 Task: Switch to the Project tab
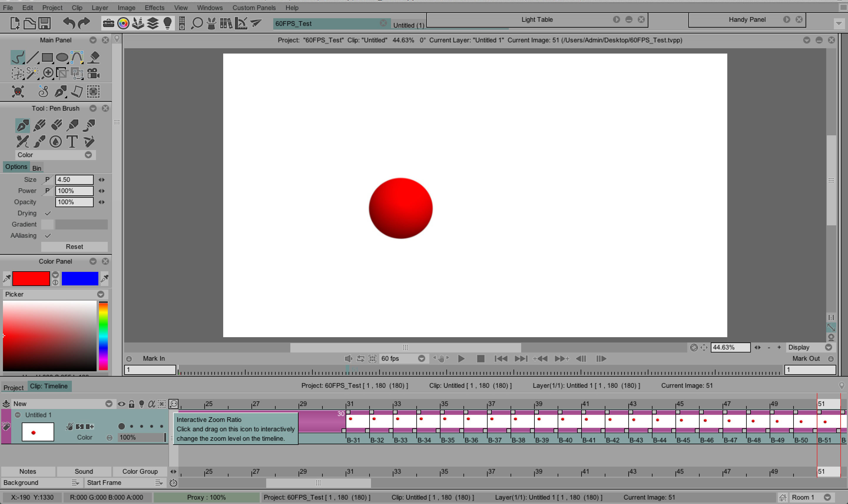coord(14,387)
